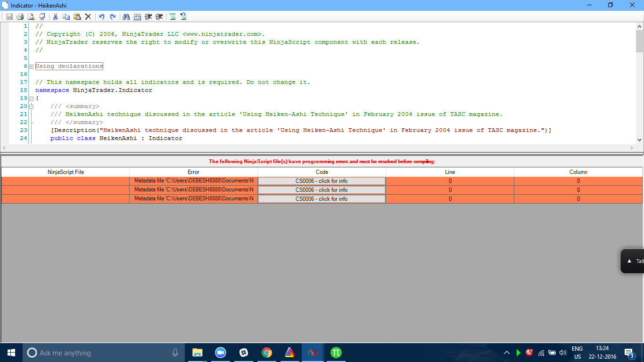The image size is (644, 362).
Task: Click the 'public class HeikenAshi : Indicator' line
Action: (116, 138)
